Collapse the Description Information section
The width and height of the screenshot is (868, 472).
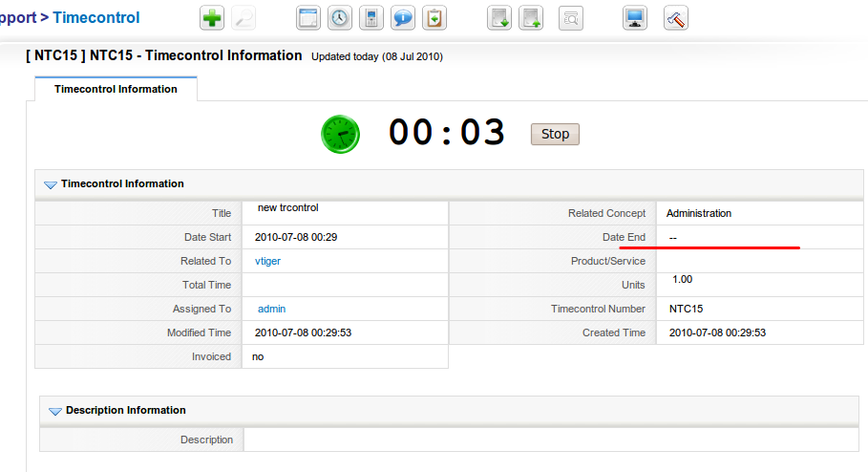point(55,411)
